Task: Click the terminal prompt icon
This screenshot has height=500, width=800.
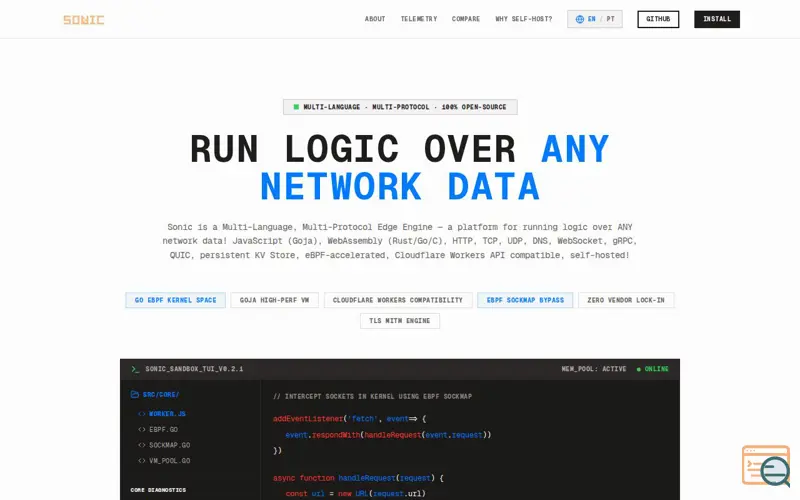Action: [135, 369]
